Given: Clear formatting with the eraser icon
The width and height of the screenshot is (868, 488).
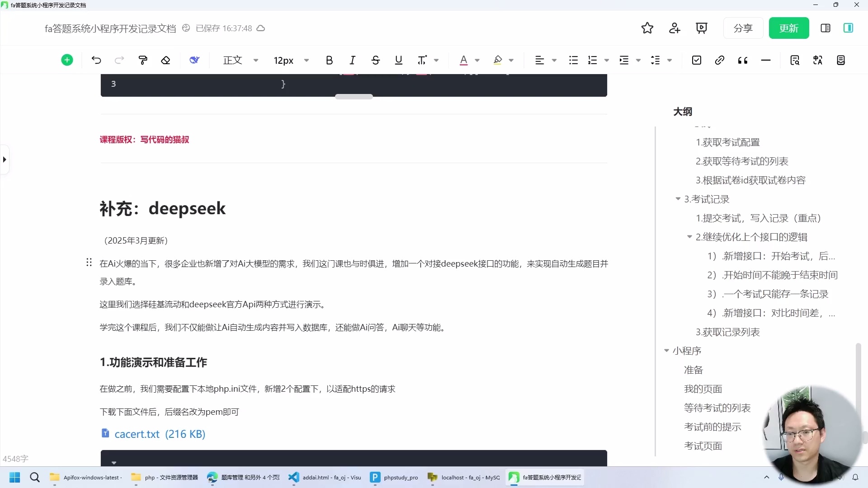Looking at the screenshot, I should 165,60.
